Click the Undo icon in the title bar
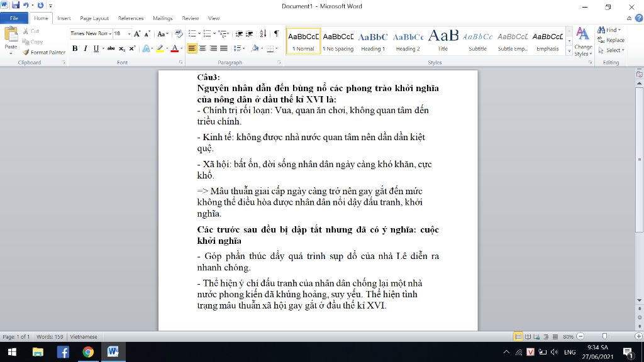 click(x=26, y=5)
